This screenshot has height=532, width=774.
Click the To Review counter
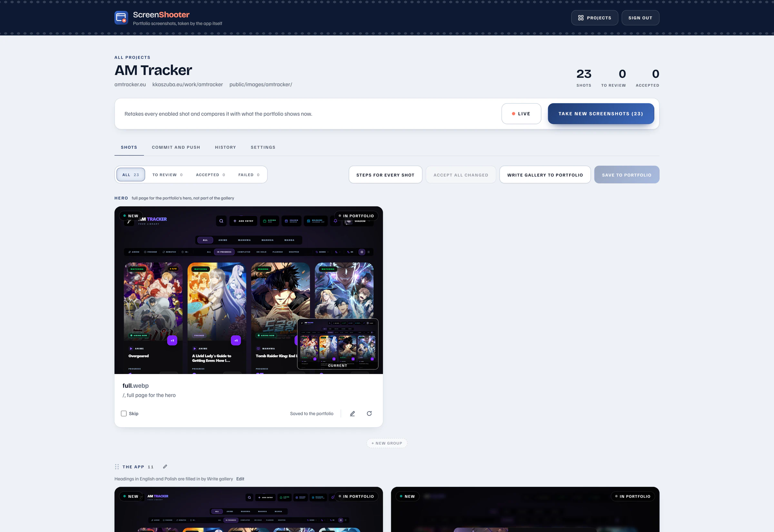tap(613, 78)
